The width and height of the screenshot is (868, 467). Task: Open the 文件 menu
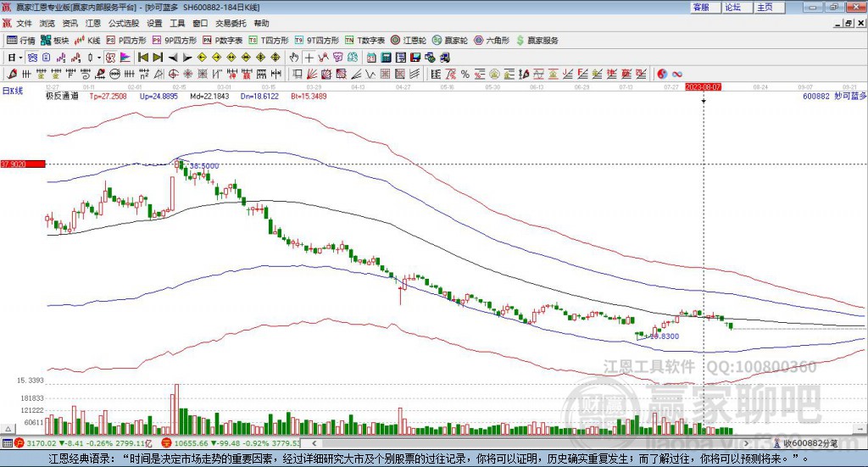click(x=24, y=23)
